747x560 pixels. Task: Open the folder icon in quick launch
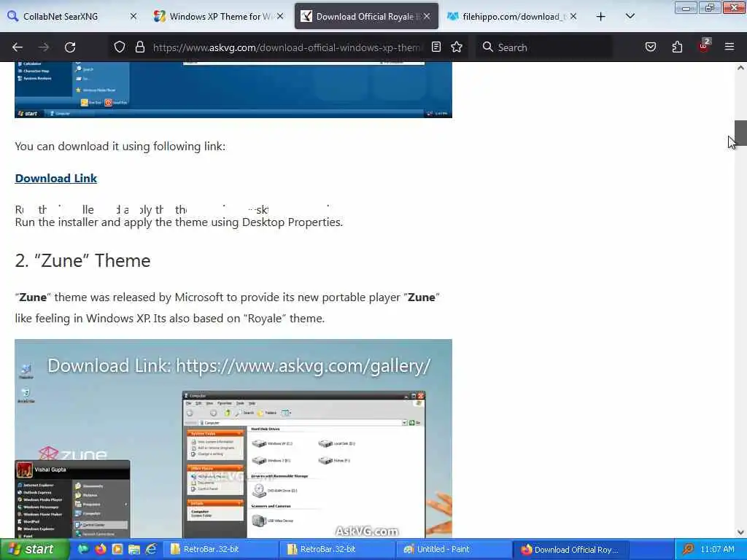pos(134,549)
